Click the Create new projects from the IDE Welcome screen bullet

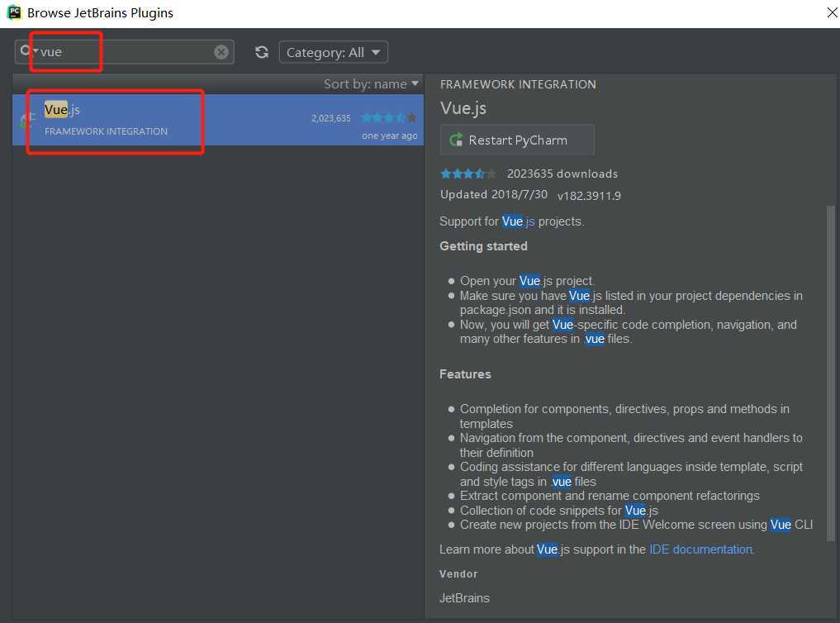coord(637,525)
